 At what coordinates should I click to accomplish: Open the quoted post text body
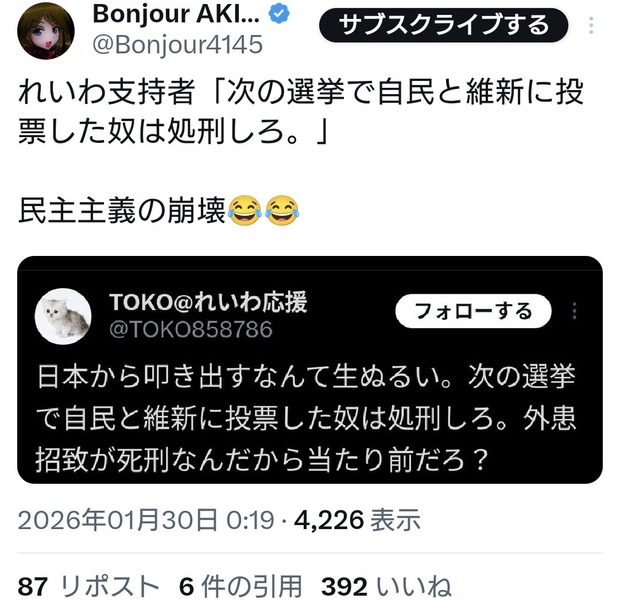point(305,418)
